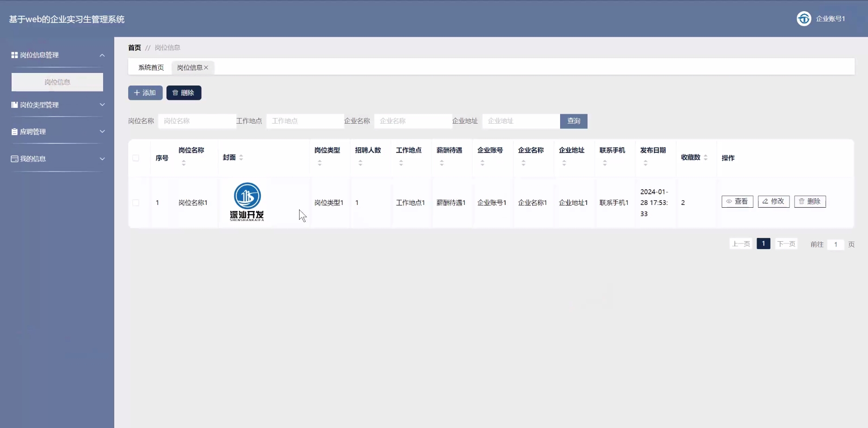Click the system title 基于web的企业实习生管理系统

point(67,20)
